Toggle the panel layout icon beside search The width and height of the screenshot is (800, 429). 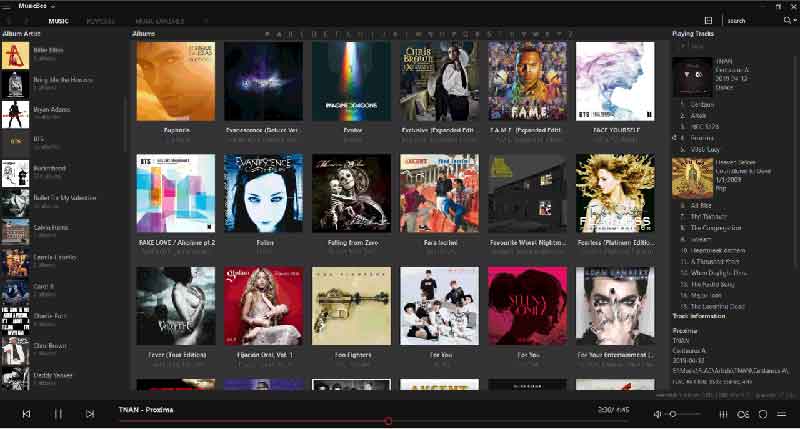708,20
